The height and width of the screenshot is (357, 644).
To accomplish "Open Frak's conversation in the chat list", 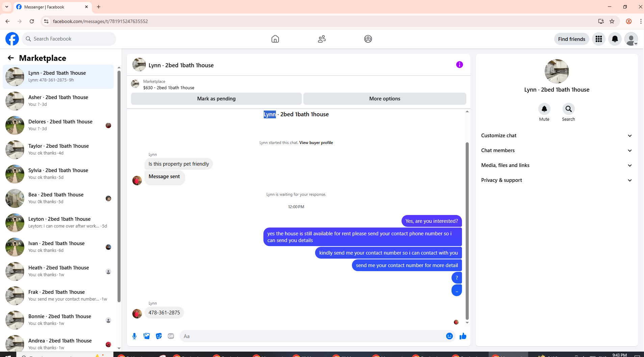I will pyautogui.click(x=58, y=296).
